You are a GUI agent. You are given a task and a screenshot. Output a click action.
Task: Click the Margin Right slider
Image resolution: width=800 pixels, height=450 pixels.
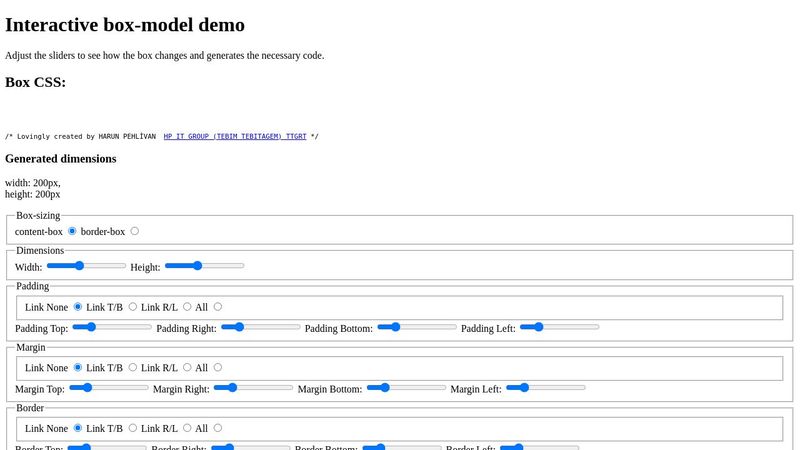coord(253,387)
